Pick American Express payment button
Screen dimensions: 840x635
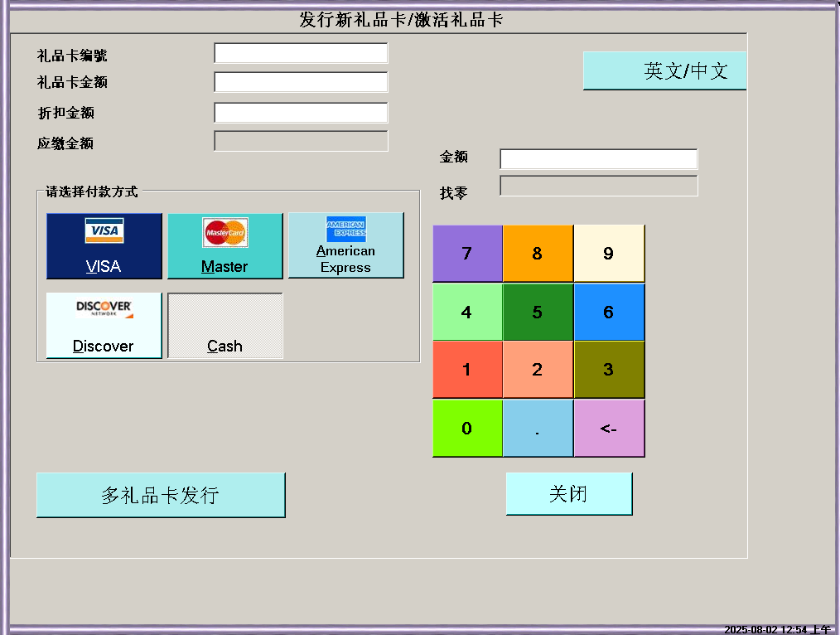point(345,245)
